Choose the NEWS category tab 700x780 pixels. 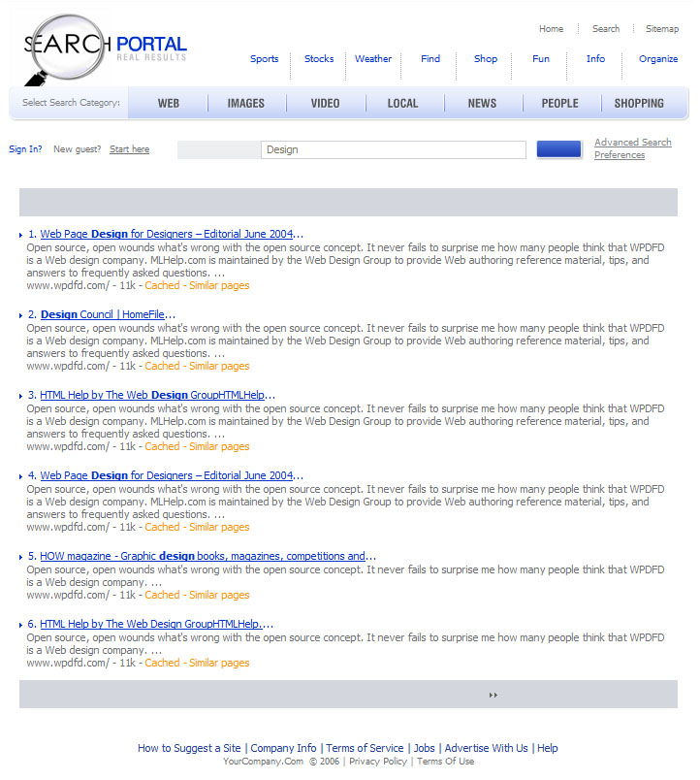pos(482,104)
